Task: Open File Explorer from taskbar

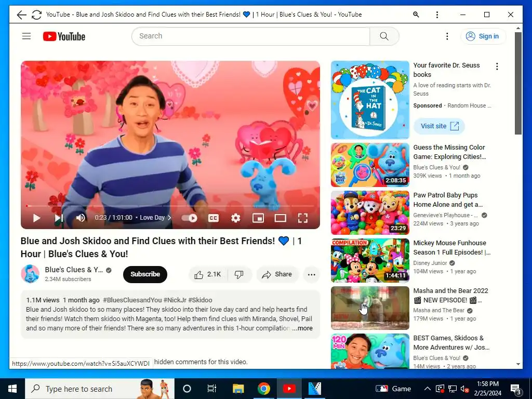Action: pyautogui.click(x=238, y=389)
